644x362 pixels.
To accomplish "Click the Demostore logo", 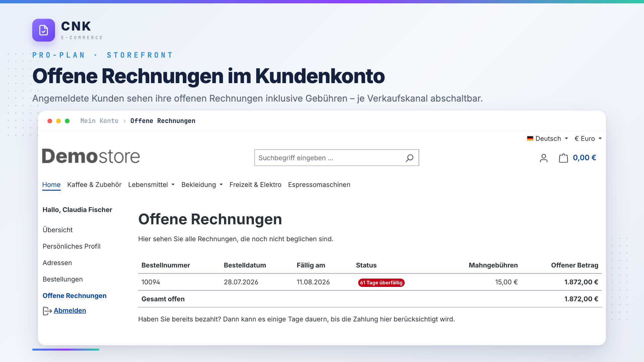I will (x=91, y=156).
